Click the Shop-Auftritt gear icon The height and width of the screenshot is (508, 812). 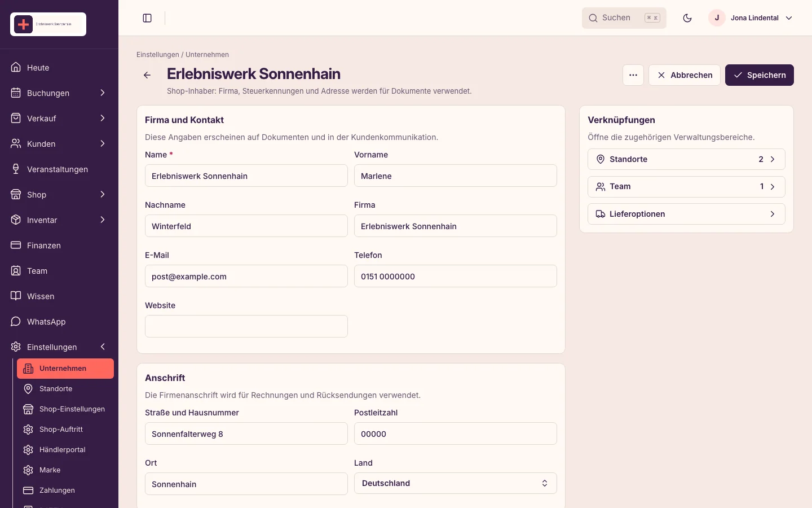pyautogui.click(x=28, y=430)
